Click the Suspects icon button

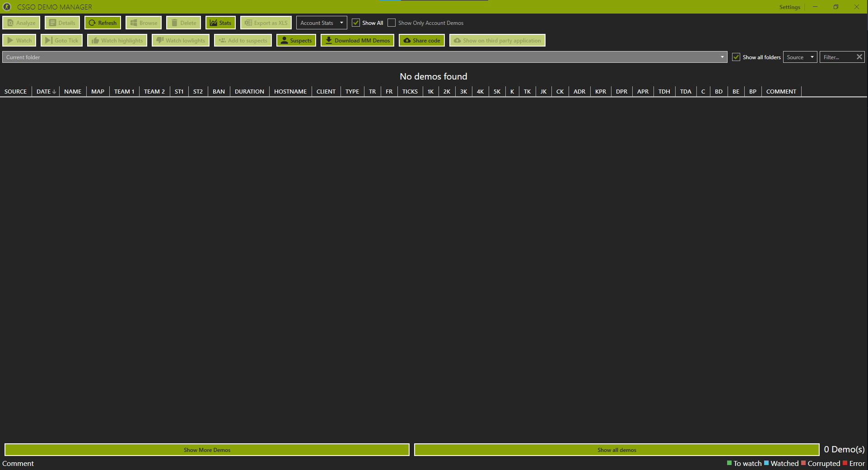285,40
